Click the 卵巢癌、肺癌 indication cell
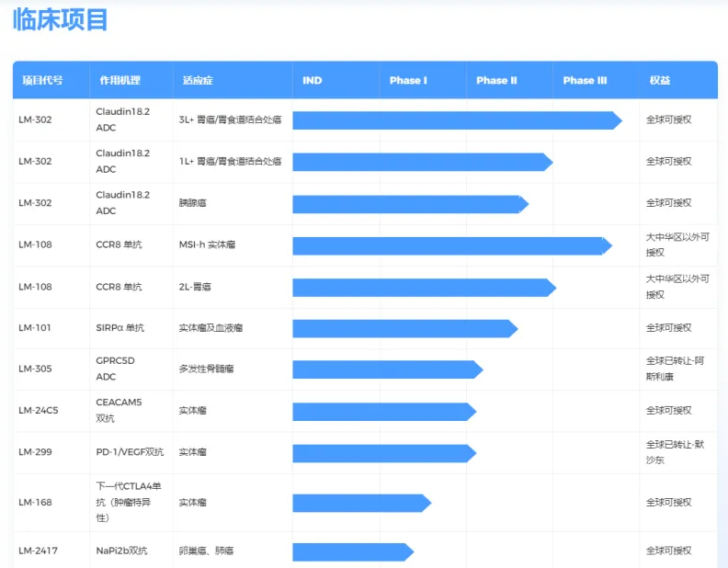Image resolution: width=728 pixels, height=568 pixels. click(x=206, y=551)
